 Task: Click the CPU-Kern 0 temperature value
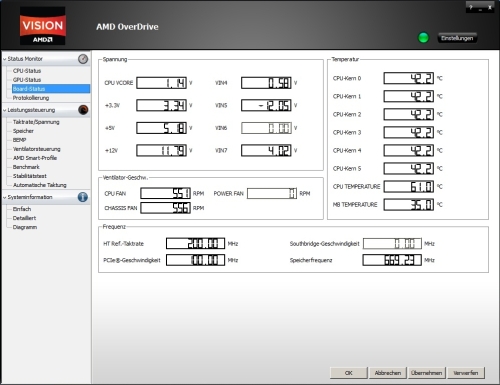[x=409, y=78]
